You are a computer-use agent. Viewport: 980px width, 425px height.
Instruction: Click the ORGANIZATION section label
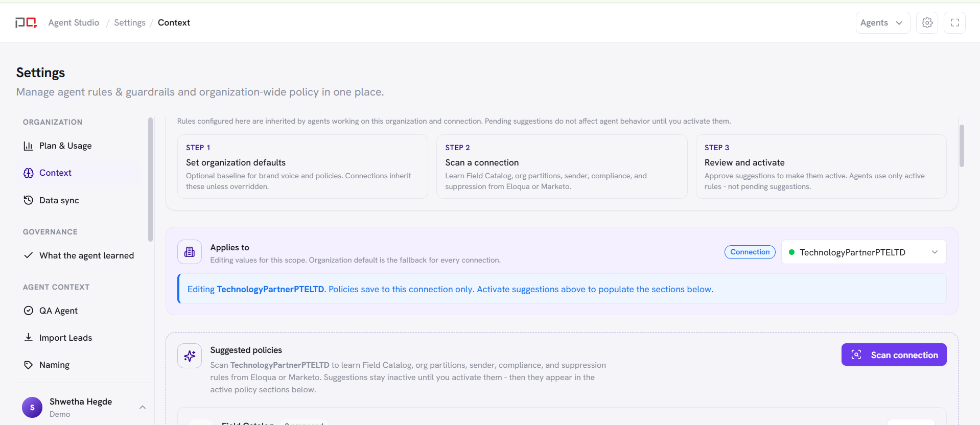coord(53,122)
